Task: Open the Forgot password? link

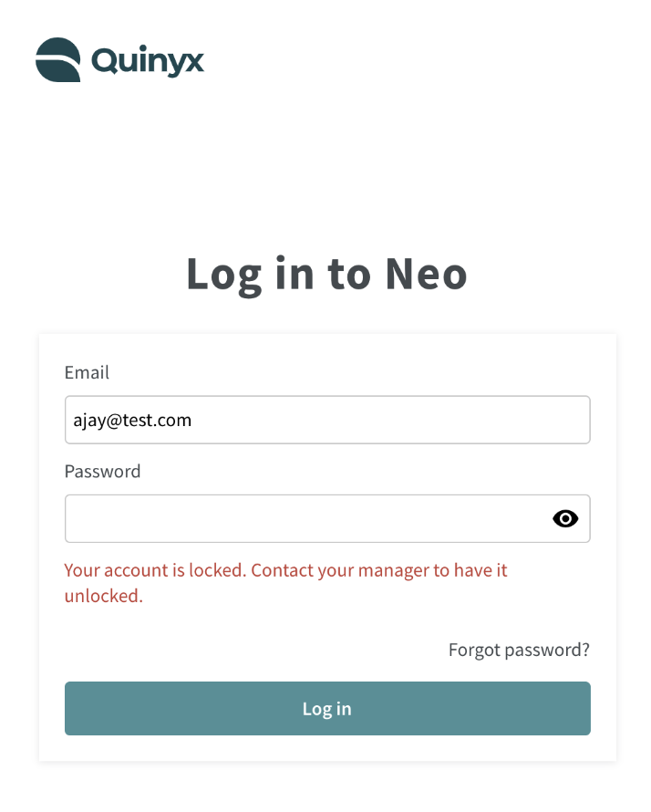Action: pyautogui.click(x=519, y=650)
